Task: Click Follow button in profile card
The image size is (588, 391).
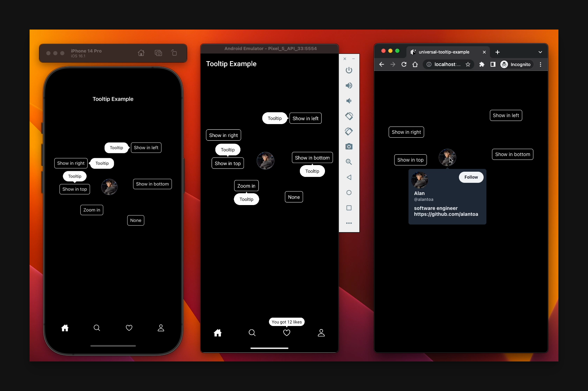Action: 471,177
